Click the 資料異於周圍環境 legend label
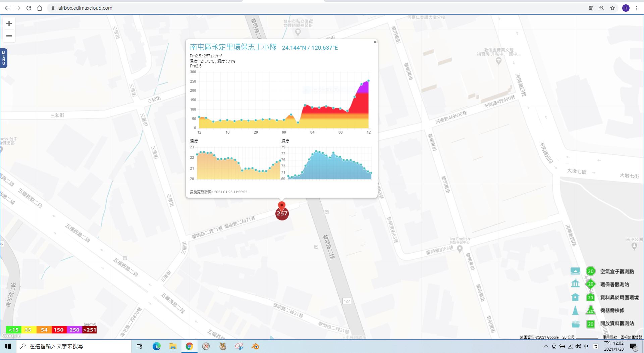The height and width of the screenshot is (353, 644). (619, 297)
